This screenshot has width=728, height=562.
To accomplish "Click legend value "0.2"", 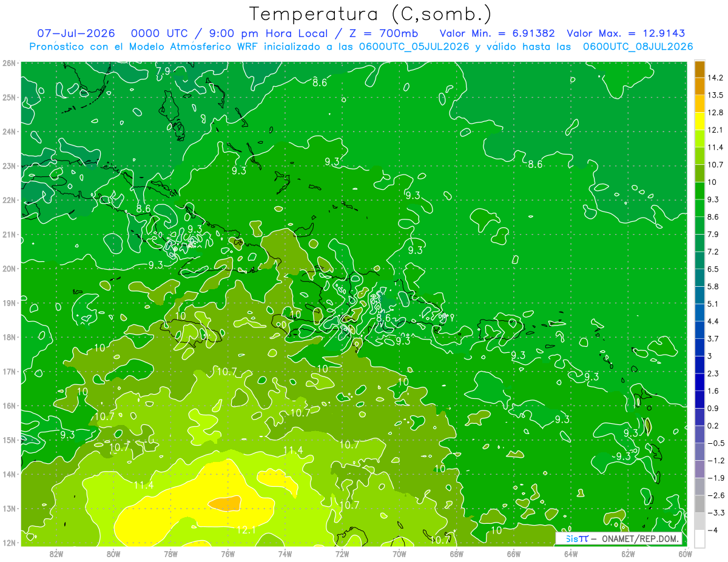I will [713, 426].
